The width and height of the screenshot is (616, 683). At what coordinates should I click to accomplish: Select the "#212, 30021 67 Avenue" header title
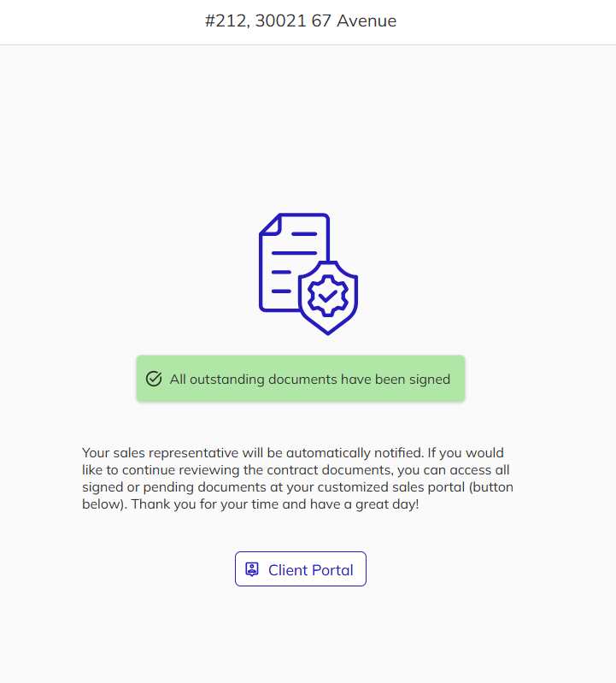click(301, 21)
